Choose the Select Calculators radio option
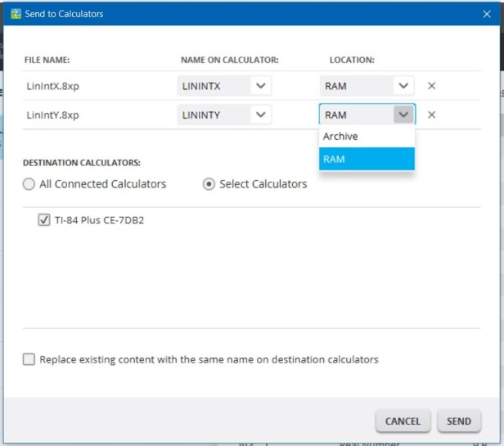 click(x=209, y=184)
